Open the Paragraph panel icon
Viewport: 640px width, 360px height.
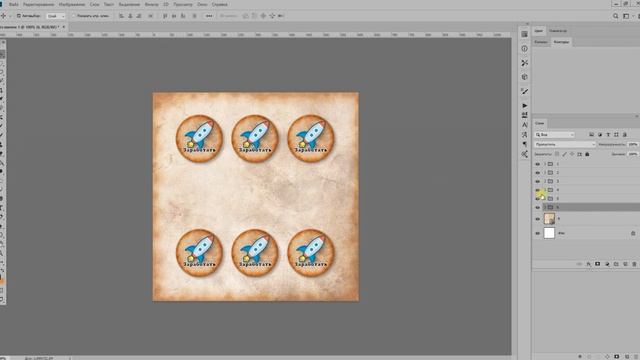[x=524, y=144]
